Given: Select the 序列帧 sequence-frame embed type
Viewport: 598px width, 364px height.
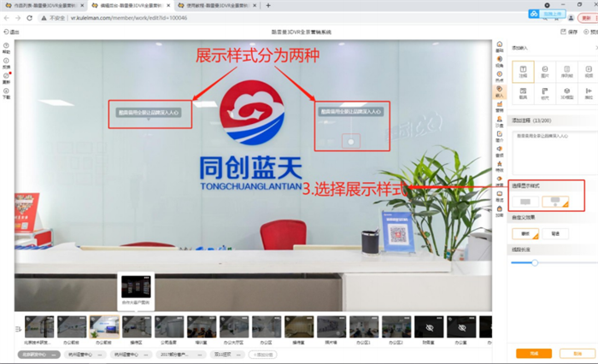Looking at the screenshot, I should (x=566, y=72).
